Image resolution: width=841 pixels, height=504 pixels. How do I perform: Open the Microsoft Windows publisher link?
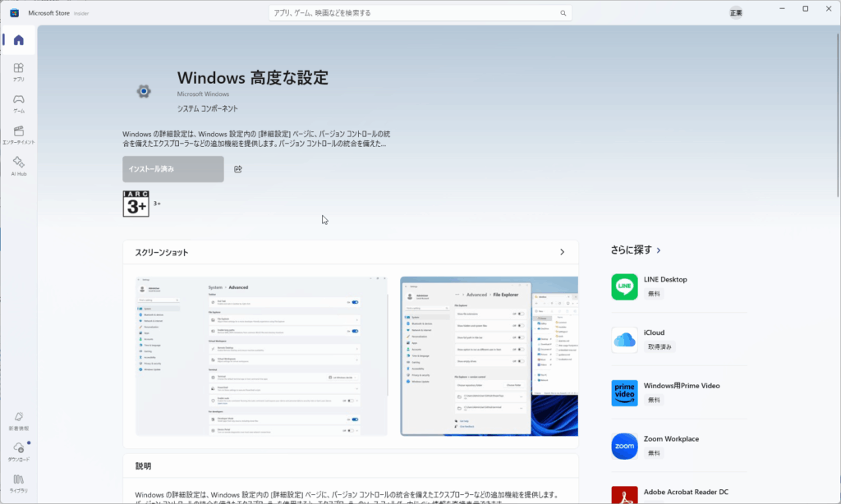pyautogui.click(x=204, y=94)
